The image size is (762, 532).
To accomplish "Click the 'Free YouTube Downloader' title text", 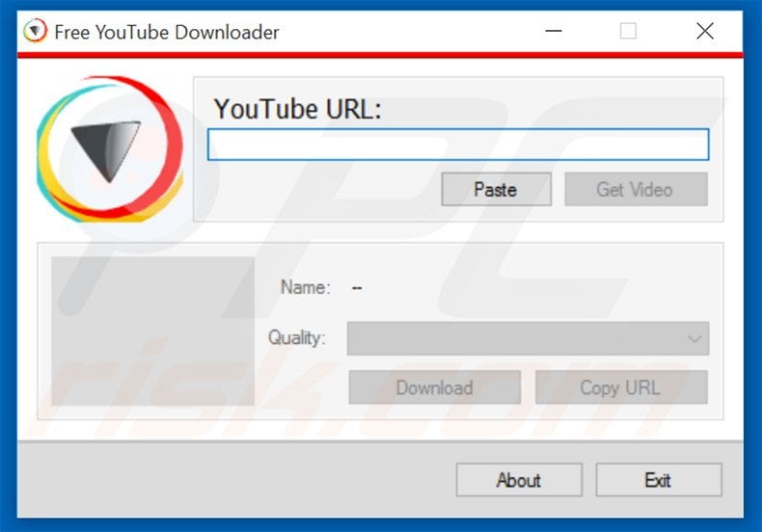I will click(x=167, y=32).
